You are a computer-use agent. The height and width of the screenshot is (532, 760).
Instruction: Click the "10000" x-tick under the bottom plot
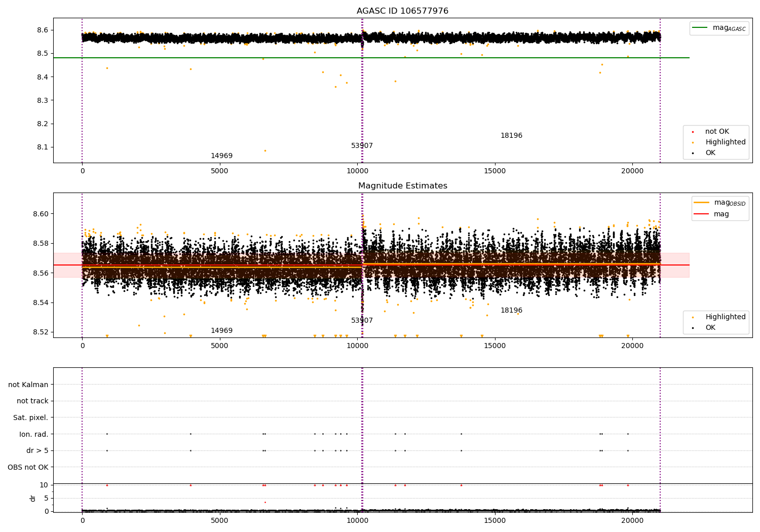coord(357,521)
